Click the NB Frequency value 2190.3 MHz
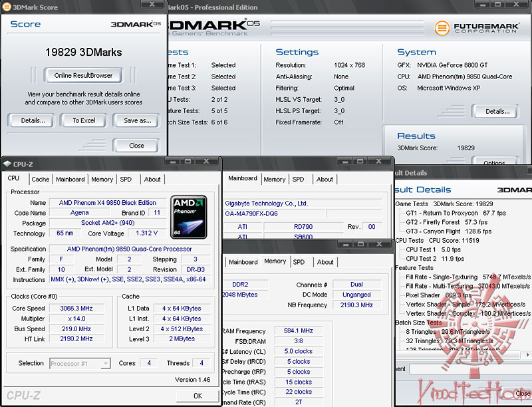The image size is (532, 407). point(356,305)
